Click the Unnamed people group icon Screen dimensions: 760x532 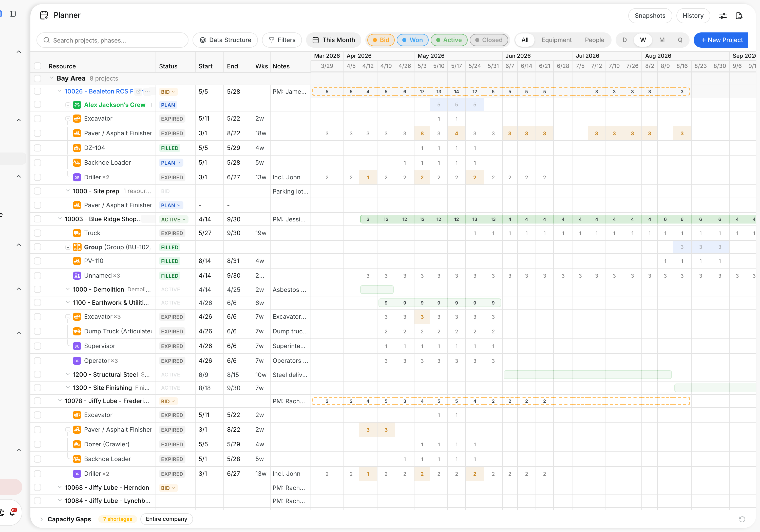pyautogui.click(x=77, y=275)
